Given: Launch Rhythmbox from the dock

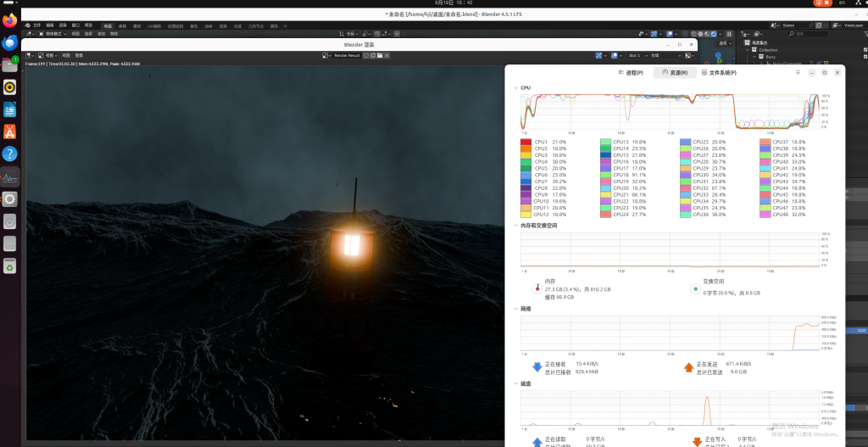Looking at the screenshot, I should [x=10, y=87].
